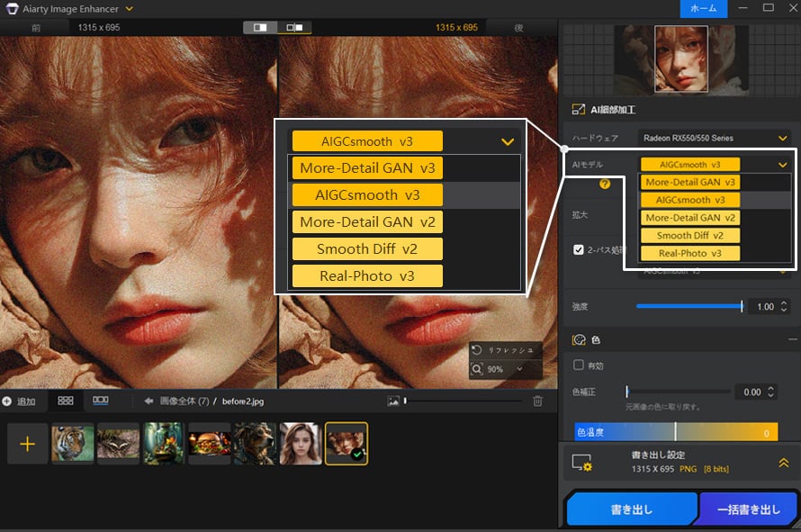Uncheck the 2-パス処理 checkbox
This screenshot has width=801, height=532.
(579, 249)
